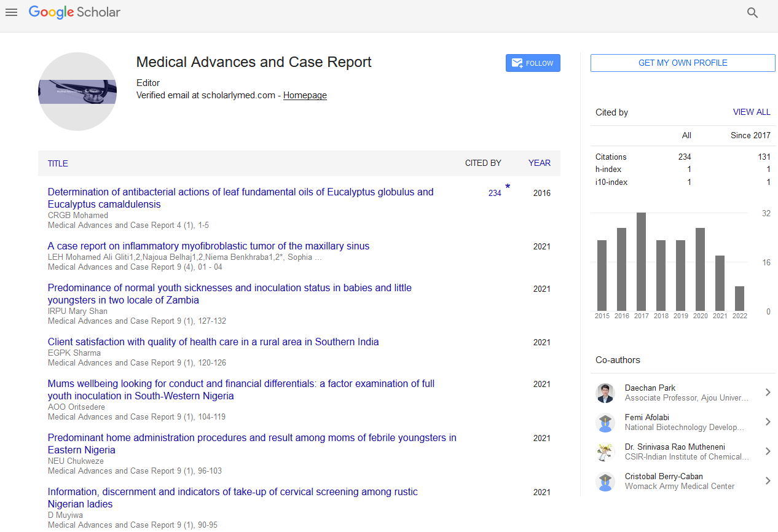Open the Homepage link
This screenshot has height=532, width=778.
coord(305,95)
